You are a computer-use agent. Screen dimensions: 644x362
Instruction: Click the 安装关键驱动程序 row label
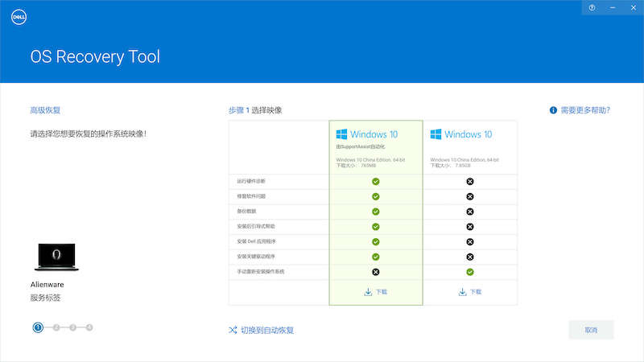click(x=256, y=257)
